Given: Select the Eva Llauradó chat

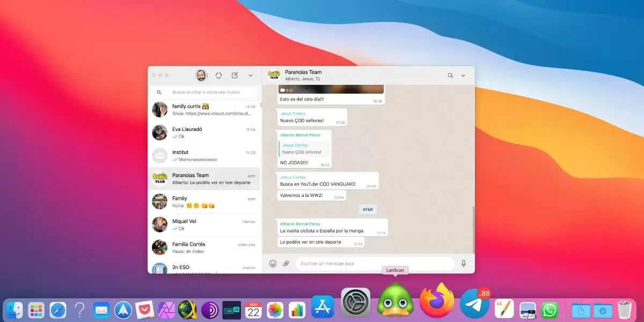Looking at the screenshot, I should coord(204,132).
